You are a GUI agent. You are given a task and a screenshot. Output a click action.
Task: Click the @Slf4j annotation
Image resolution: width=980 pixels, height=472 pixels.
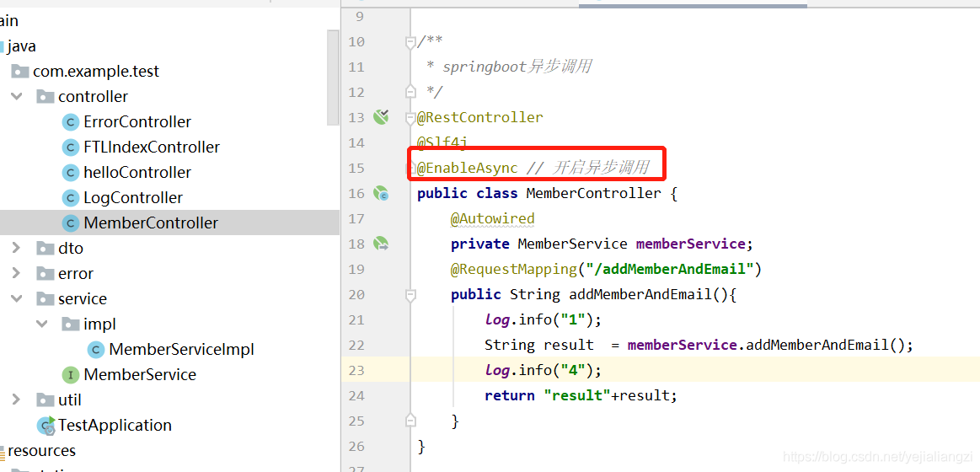pyautogui.click(x=442, y=142)
